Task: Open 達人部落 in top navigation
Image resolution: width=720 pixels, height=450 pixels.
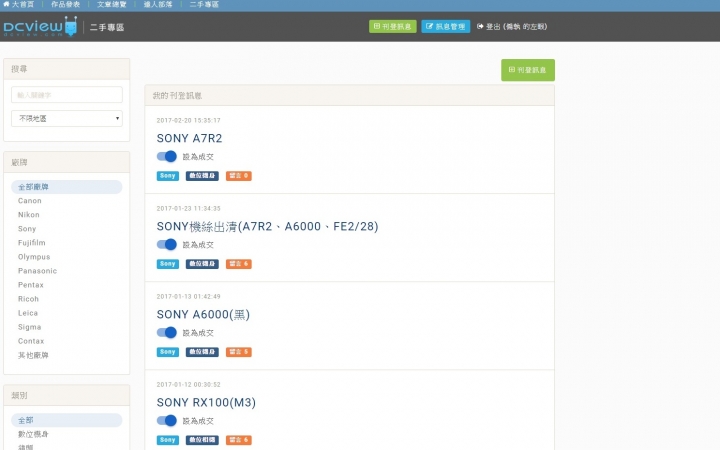Action: tap(158, 5)
